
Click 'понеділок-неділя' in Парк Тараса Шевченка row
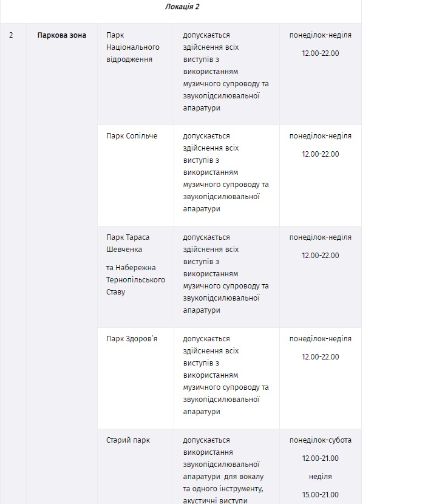tap(321, 237)
